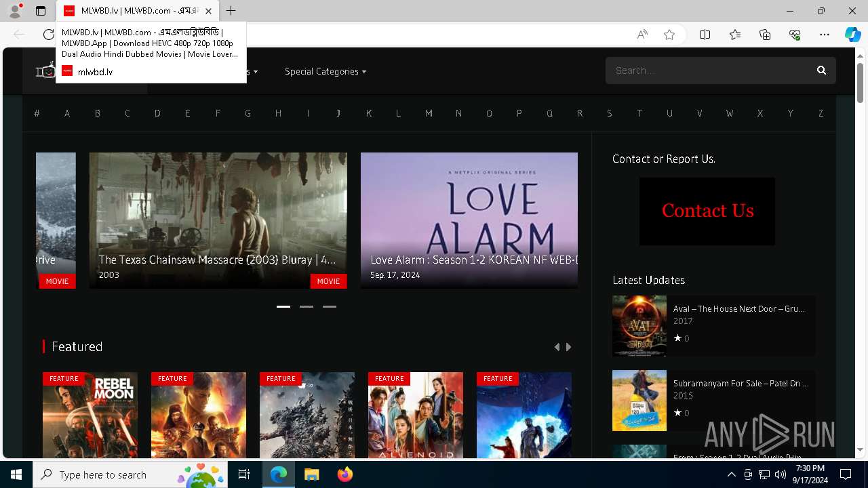Image resolution: width=868 pixels, height=488 pixels.
Task: Toggle split screen view
Action: 705,35
